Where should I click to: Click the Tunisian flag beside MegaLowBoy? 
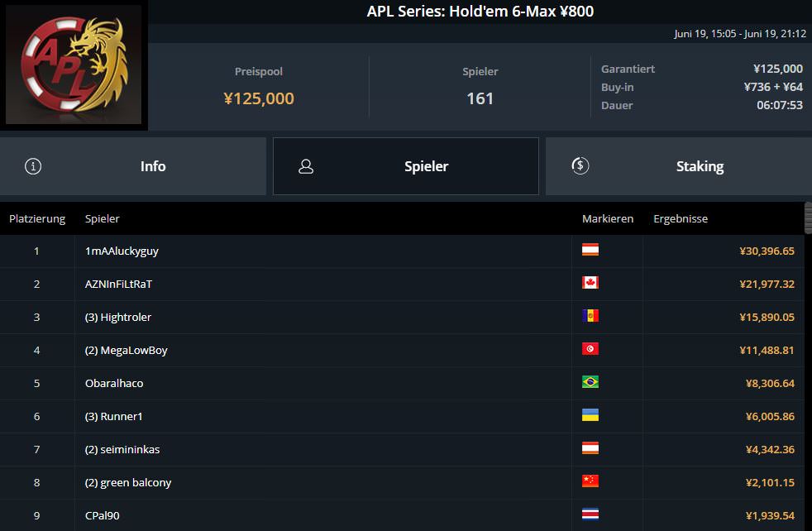[590, 350]
